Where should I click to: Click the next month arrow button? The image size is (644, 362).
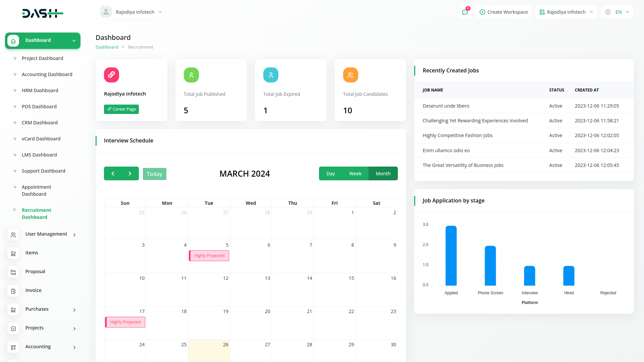[130, 174]
